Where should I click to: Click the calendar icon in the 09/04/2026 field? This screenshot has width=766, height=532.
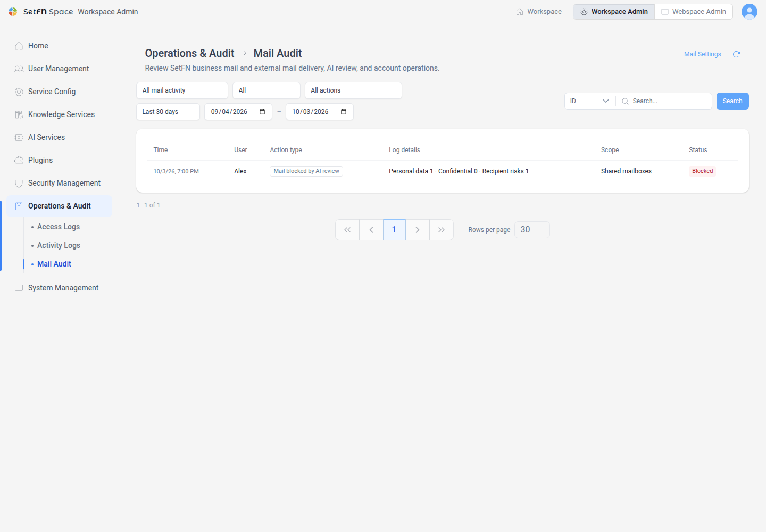(x=262, y=112)
